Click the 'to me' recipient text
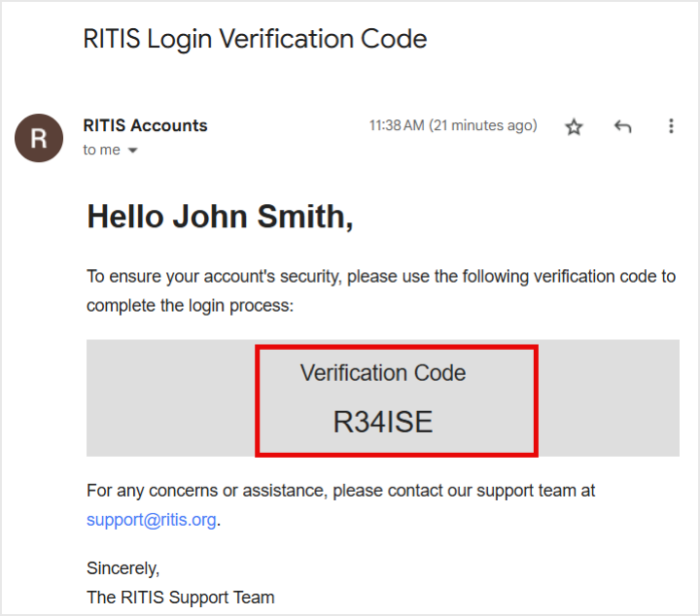700x616 pixels. click(x=101, y=151)
